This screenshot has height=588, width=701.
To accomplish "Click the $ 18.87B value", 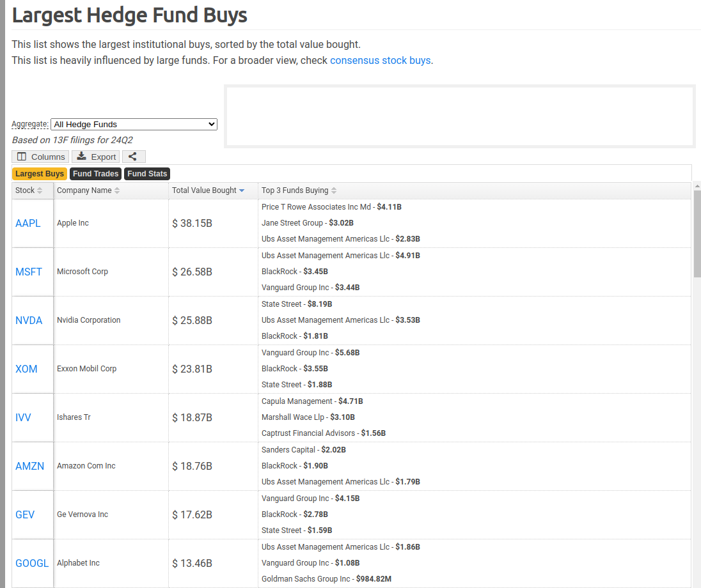I will [193, 418].
